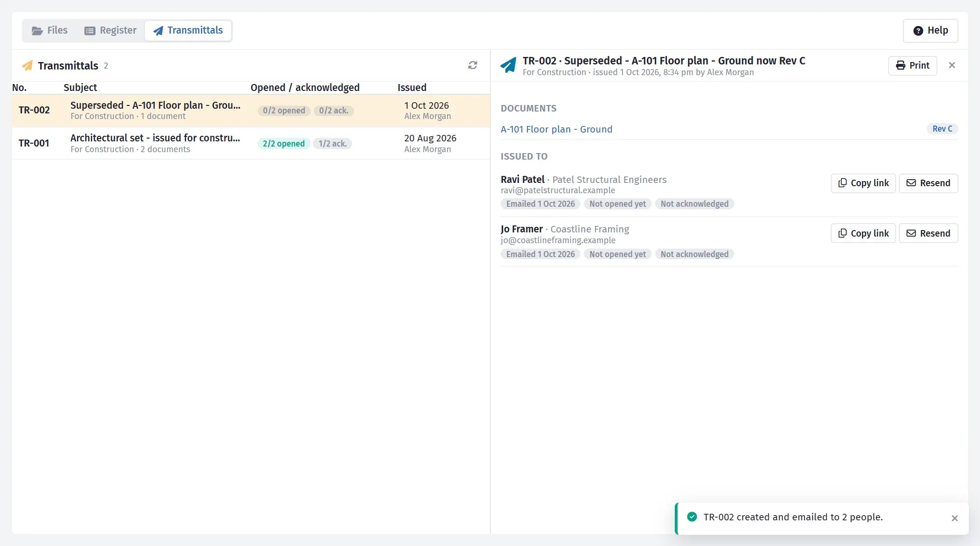Viewport: 980px width, 546px height.
Task: Select the TR-001 row number
Action: (34, 143)
